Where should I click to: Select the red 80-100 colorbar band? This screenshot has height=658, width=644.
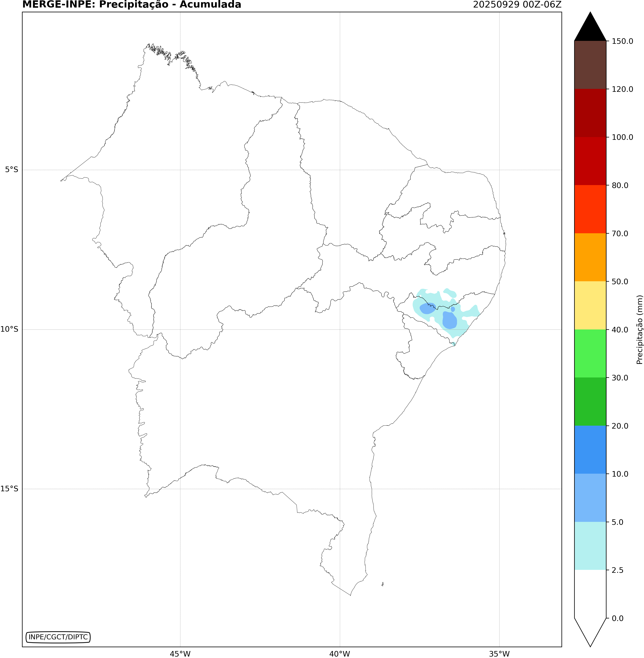click(590, 161)
